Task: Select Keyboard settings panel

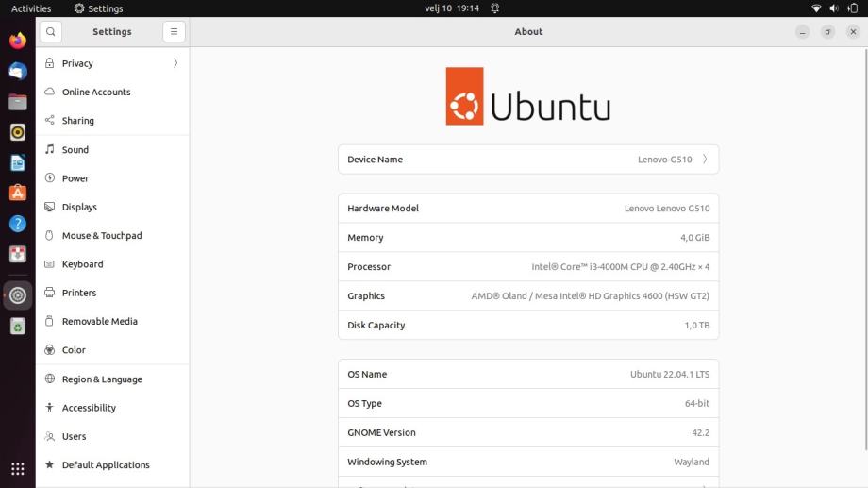Action: 82,264
